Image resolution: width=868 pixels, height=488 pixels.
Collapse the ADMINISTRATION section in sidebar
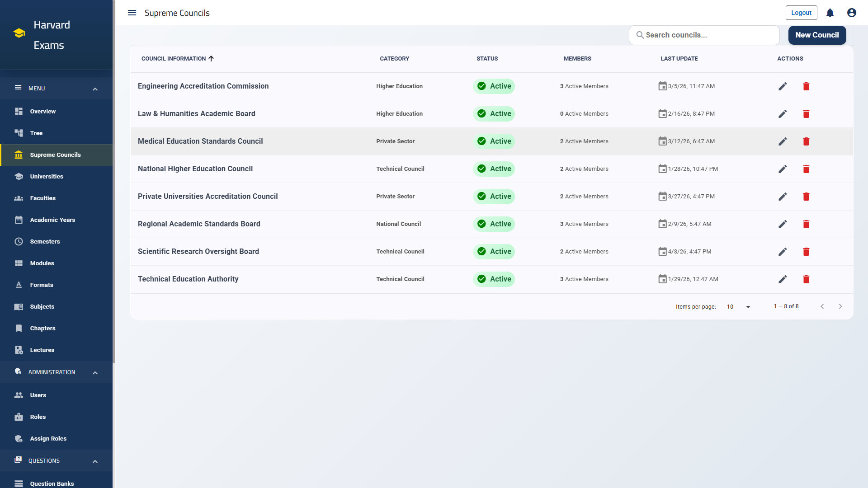click(95, 372)
